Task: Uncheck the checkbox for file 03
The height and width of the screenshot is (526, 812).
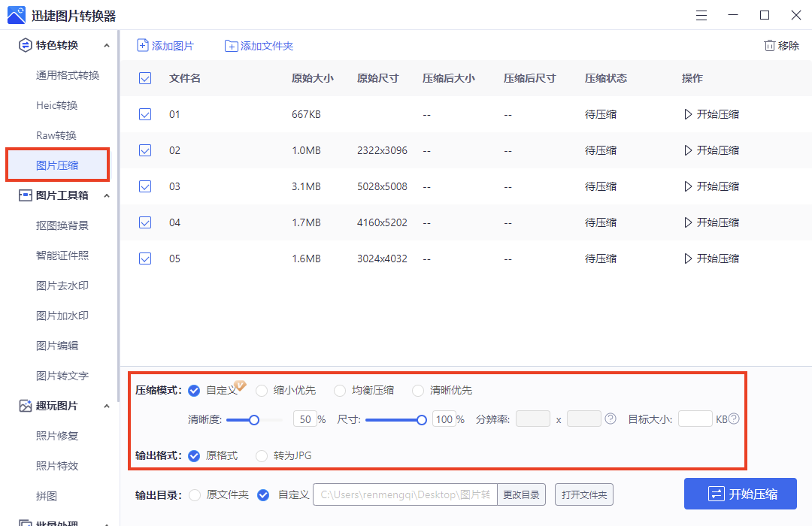Action: [x=145, y=186]
